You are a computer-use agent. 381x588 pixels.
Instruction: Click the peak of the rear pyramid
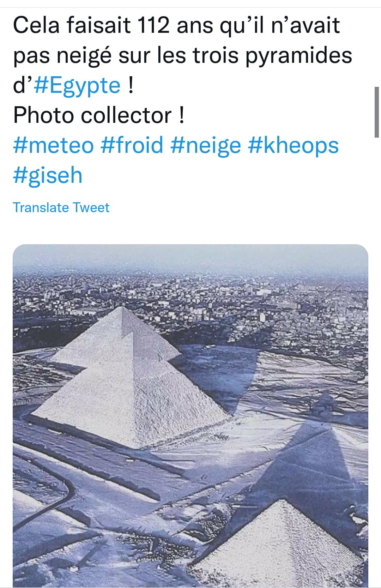(122, 308)
